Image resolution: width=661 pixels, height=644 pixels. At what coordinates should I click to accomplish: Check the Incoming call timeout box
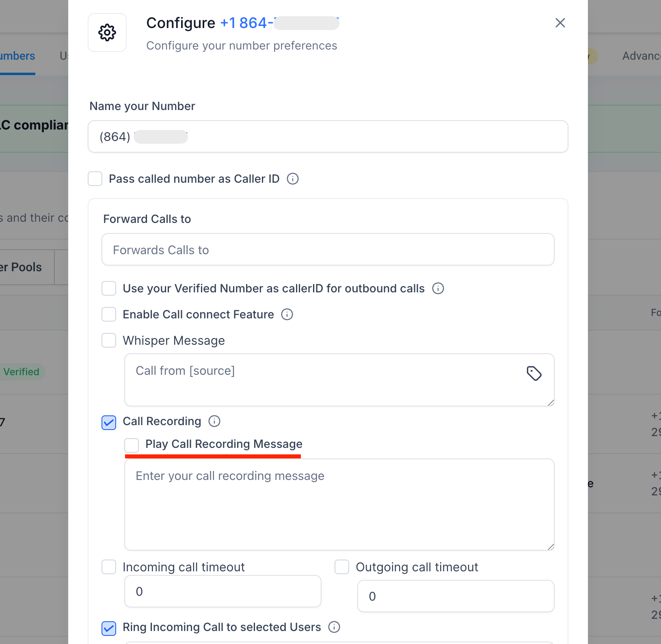coord(109,567)
